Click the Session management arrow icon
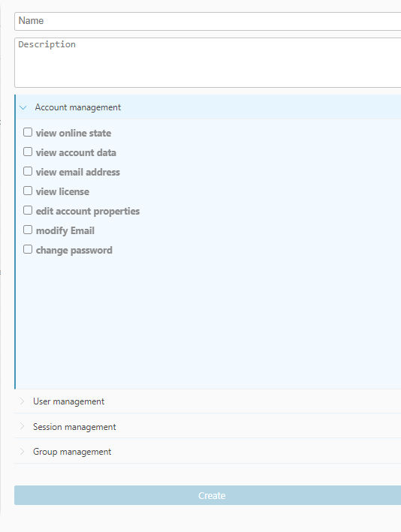Image resolution: width=401 pixels, height=532 pixels. pyautogui.click(x=22, y=426)
